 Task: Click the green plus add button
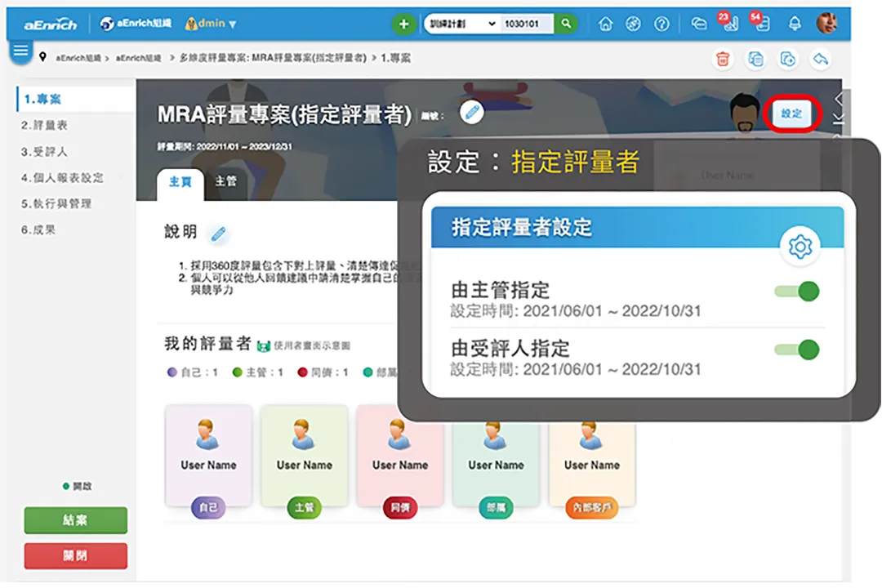(403, 24)
